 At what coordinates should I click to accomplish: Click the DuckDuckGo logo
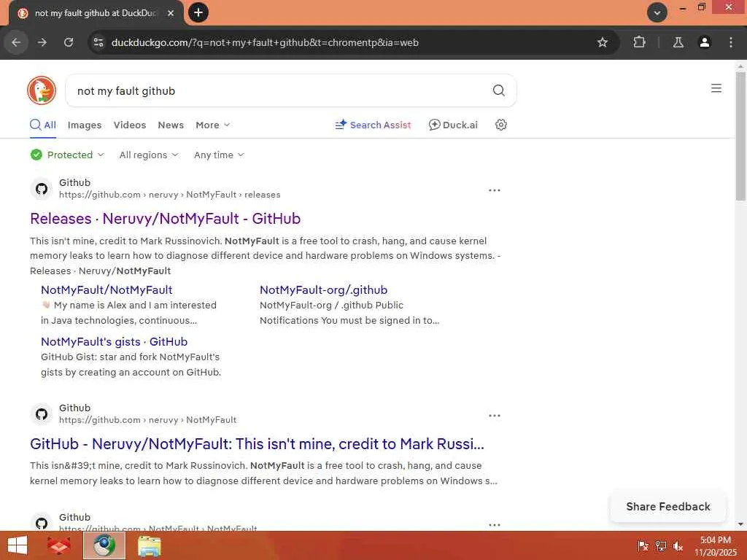click(x=42, y=90)
